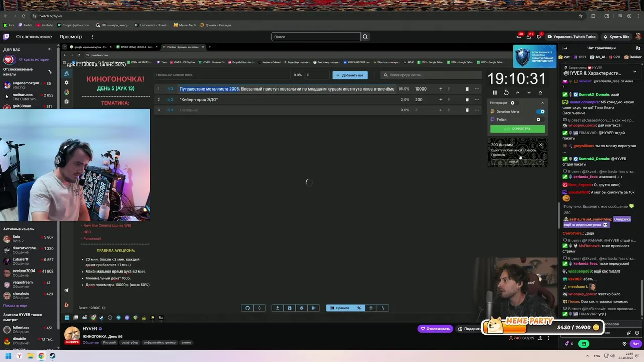Bookmark this page with star icon
The image size is (644, 362).
click(x=580, y=16)
